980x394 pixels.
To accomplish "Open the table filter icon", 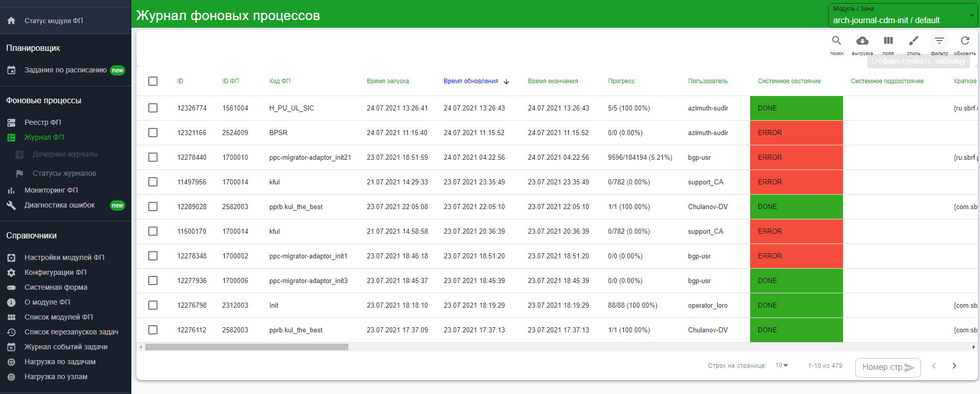I will pyautogui.click(x=939, y=41).
